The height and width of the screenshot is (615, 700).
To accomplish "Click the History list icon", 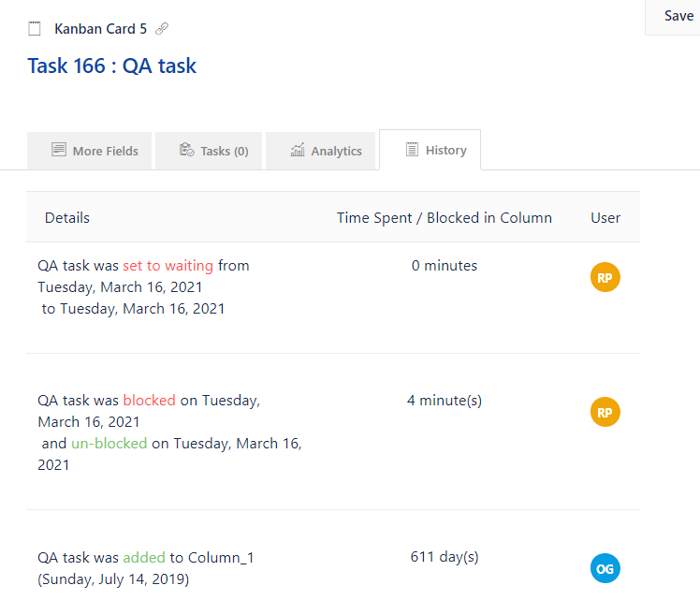I will (412, 149).
